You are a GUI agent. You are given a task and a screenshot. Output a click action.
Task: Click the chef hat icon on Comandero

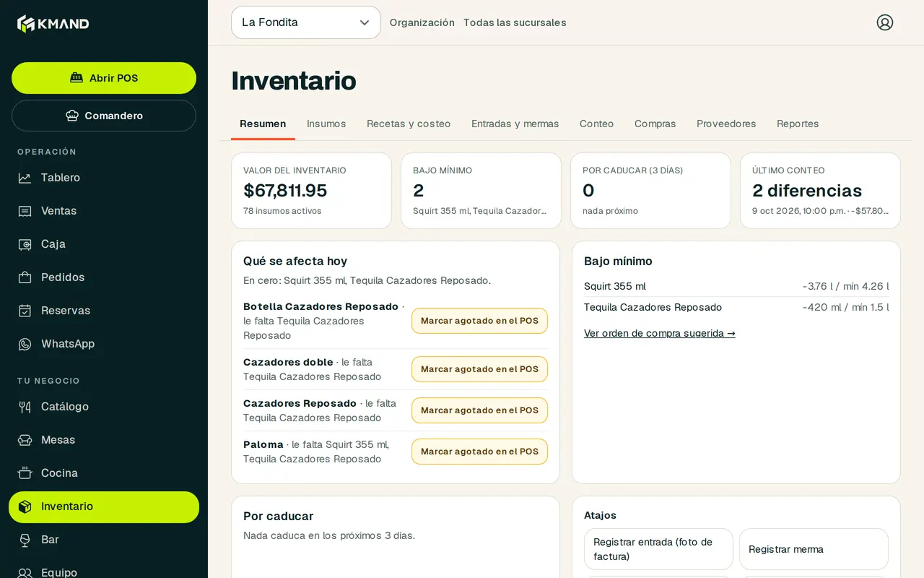point(72,116)
